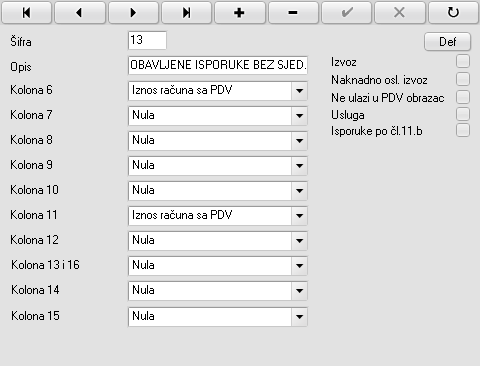Click the Opis text field

[218, 65]
